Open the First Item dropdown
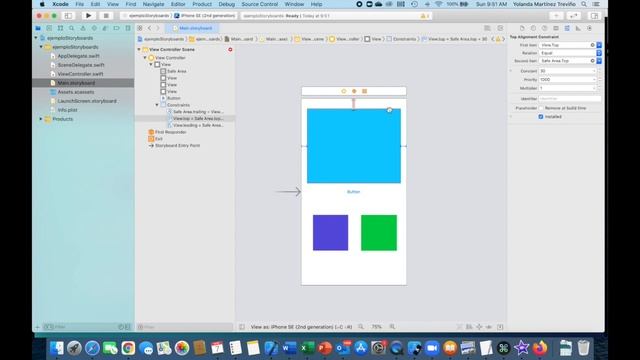This screenshot has height=360, width=640. pos(599,45)
